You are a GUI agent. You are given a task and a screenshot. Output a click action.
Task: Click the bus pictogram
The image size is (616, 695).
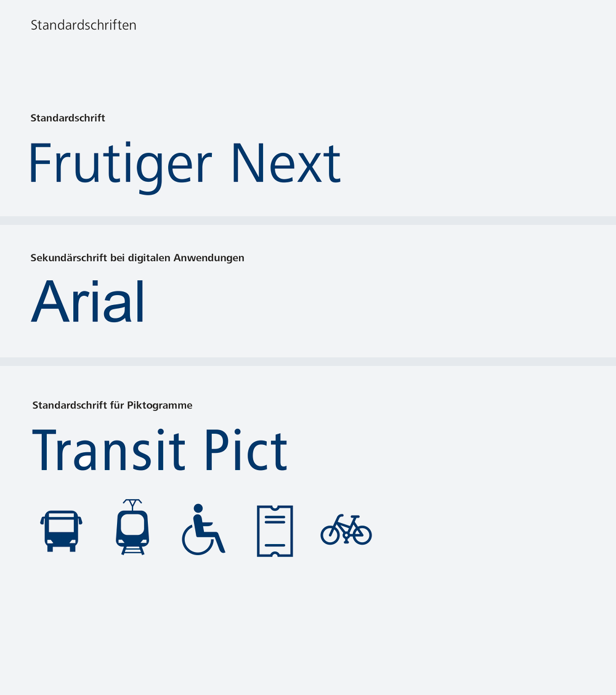click(61, 531)
